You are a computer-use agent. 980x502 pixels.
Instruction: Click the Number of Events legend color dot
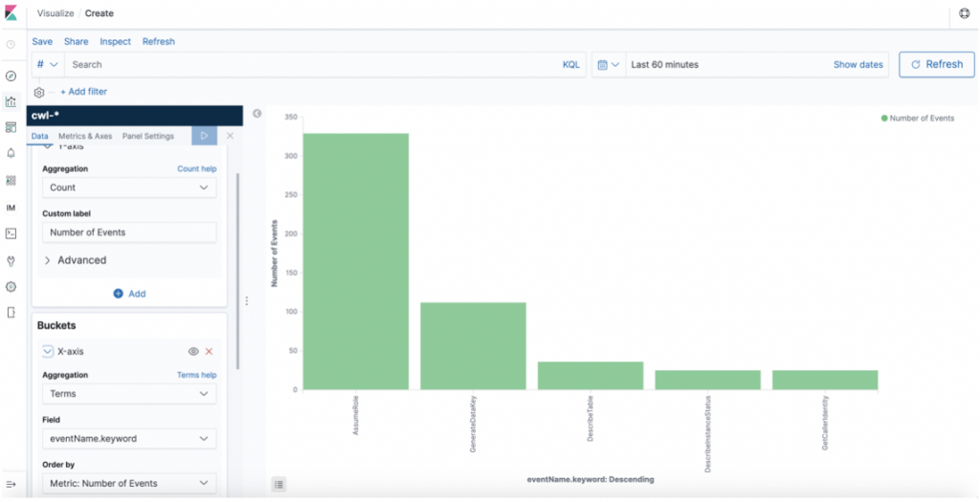coord(883,118)
